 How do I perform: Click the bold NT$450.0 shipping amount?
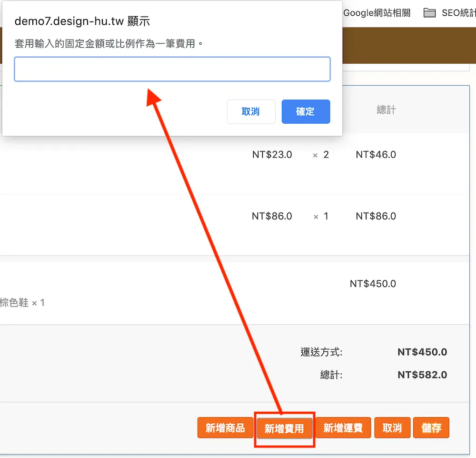tap(422, 352)
